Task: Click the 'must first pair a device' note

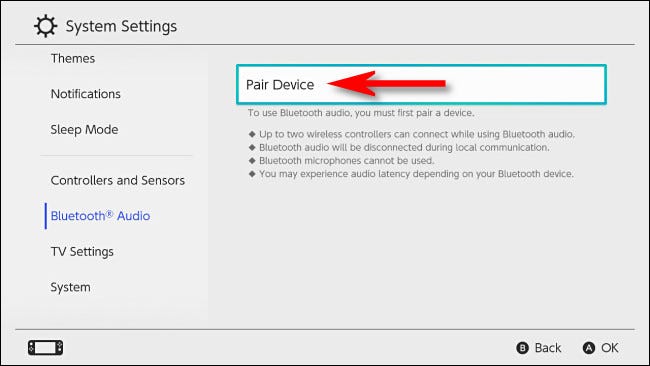Action: tap(361, 113)
